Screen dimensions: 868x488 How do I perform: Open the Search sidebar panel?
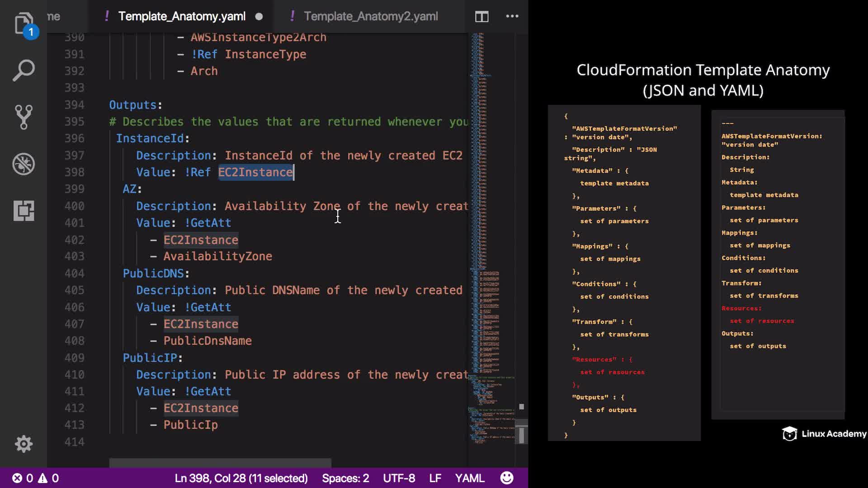(24, 71)
